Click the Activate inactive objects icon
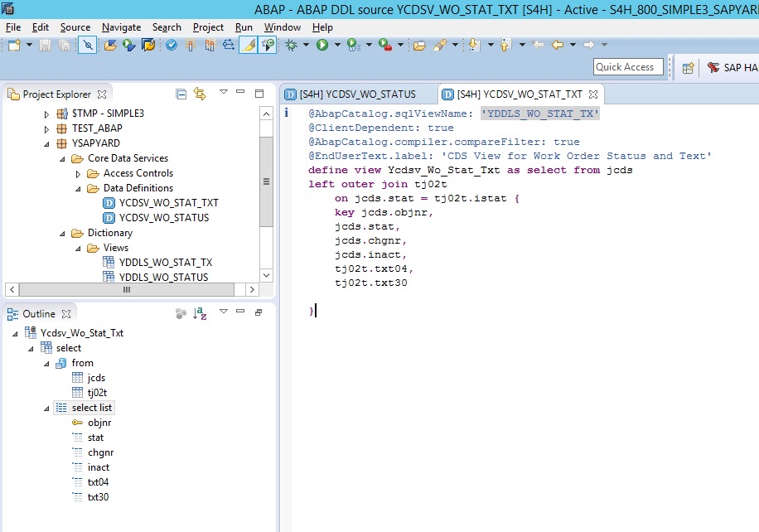This screenshot has width=759, height=532. pos(210,45)
